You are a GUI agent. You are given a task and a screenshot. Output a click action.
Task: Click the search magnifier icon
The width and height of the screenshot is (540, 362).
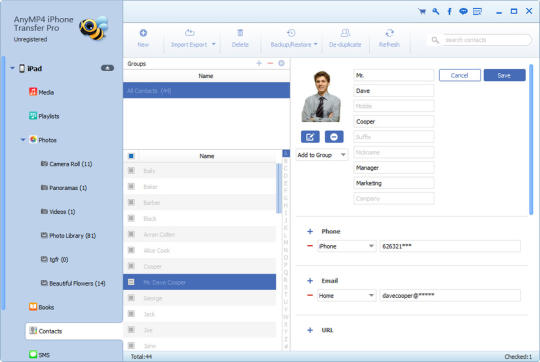point(435,40)
